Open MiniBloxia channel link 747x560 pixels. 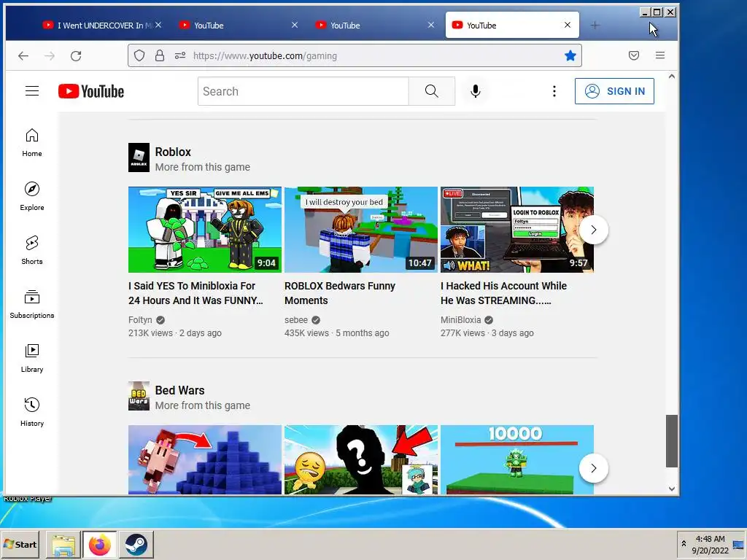pos(461,320)
